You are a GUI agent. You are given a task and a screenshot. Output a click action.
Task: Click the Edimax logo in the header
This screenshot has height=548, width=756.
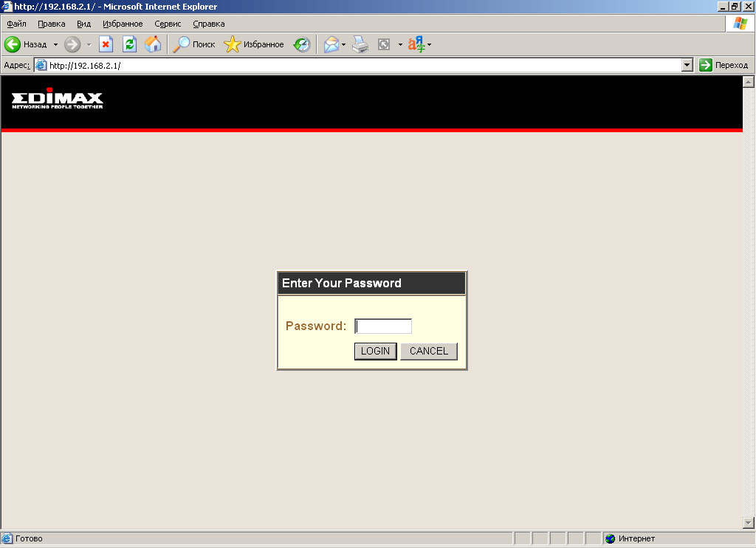click(x=58, y=100)
